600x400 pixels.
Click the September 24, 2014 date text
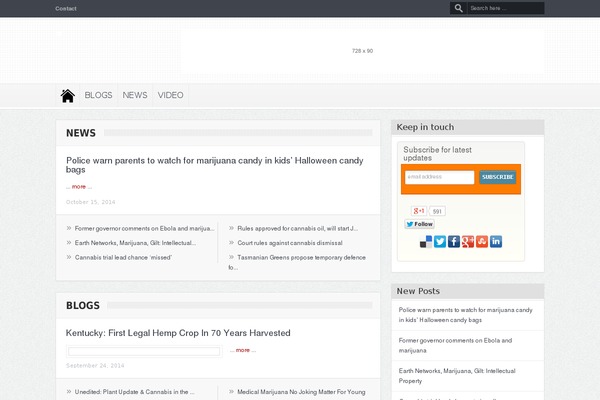[x=95, y=366]
